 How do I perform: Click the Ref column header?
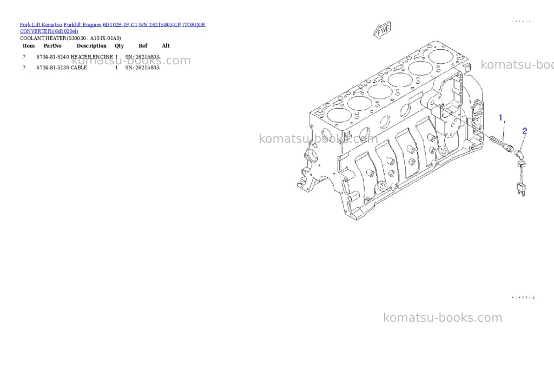(x=143, y=45)
